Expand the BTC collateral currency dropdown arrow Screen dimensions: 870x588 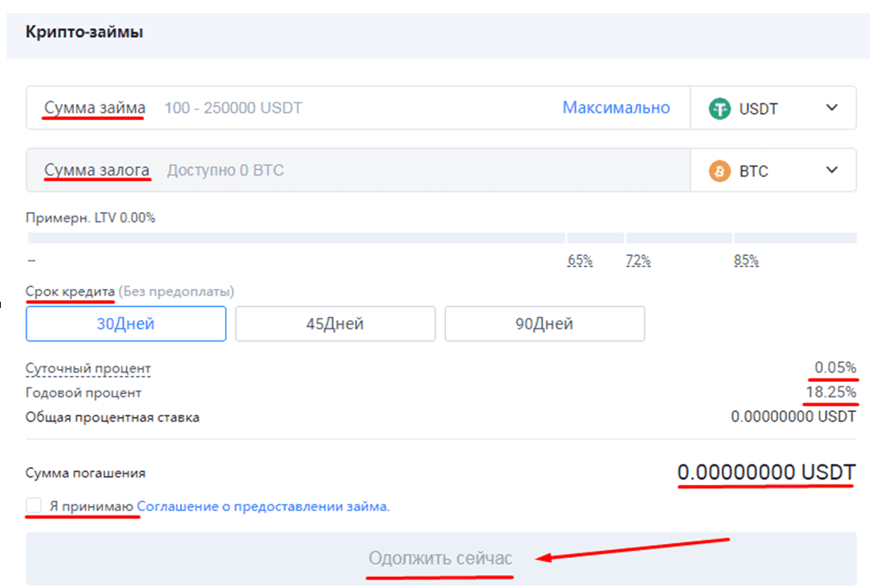click(832, 170)
